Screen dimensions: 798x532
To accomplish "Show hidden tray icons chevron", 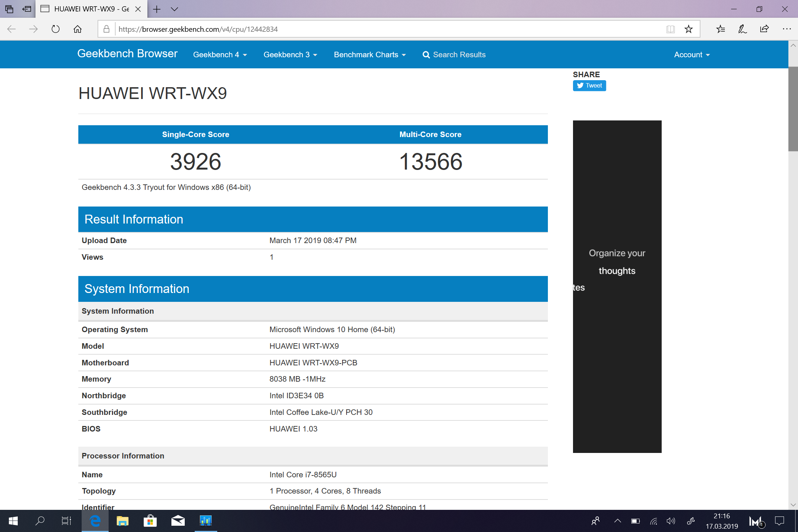I will click(x=617, y=521).
